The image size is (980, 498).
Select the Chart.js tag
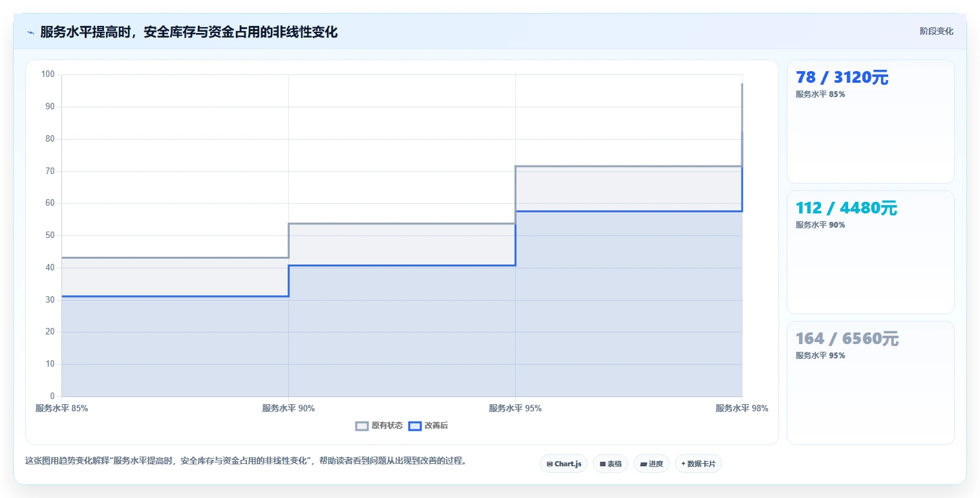pos(564,464)
